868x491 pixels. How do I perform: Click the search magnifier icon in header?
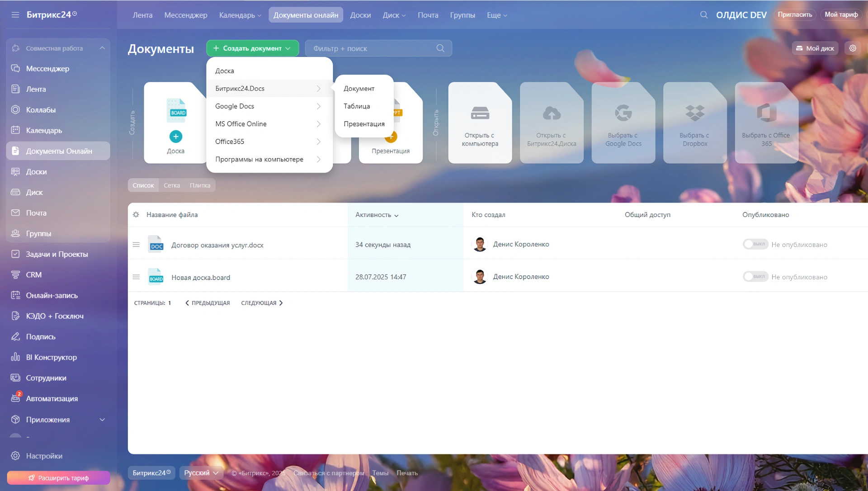coord(704,15)
